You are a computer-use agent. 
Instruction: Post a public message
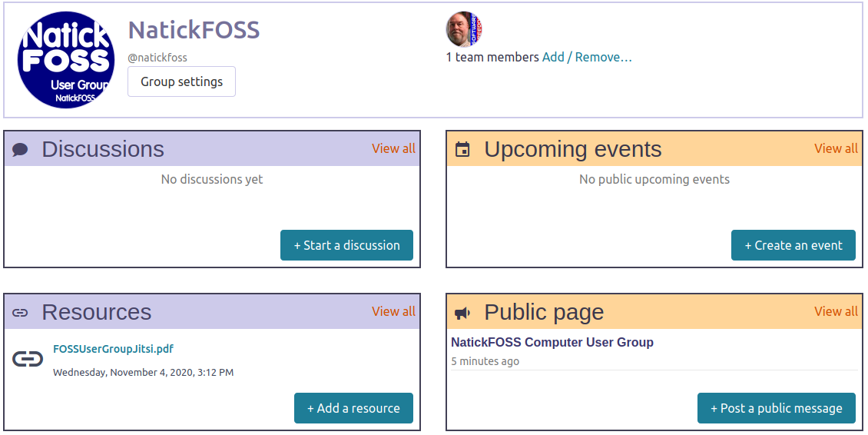coord(776,408)
